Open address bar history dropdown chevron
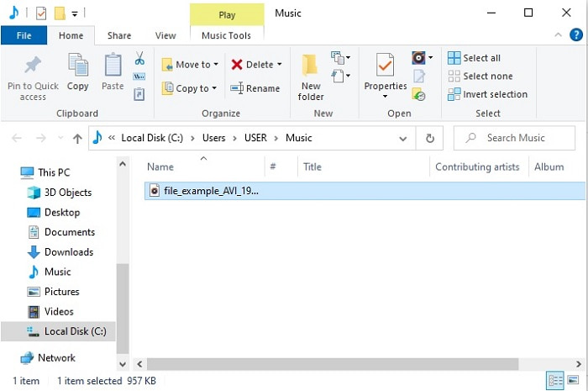The width and height of the screenshot is (588, 391). (x=403, y=139)
